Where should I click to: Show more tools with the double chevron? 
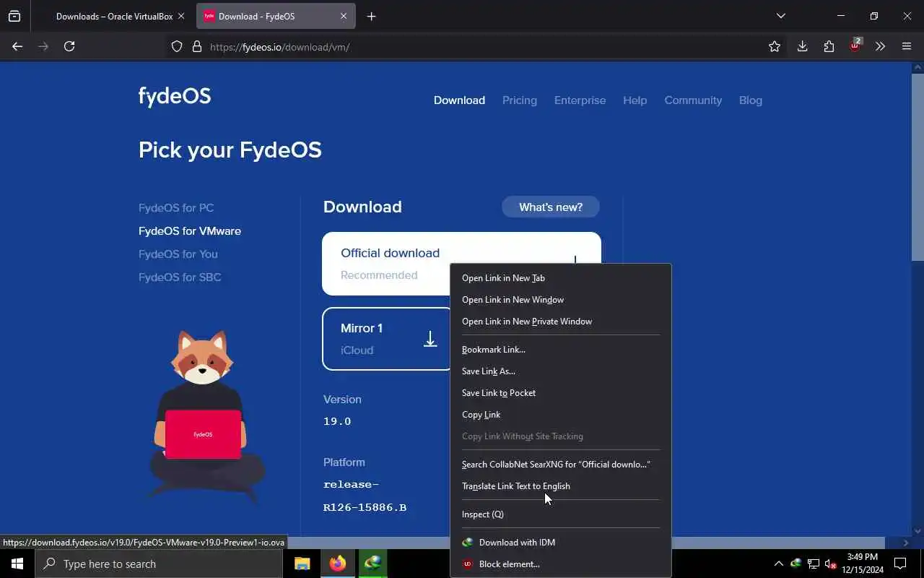[x=880, y=46]
